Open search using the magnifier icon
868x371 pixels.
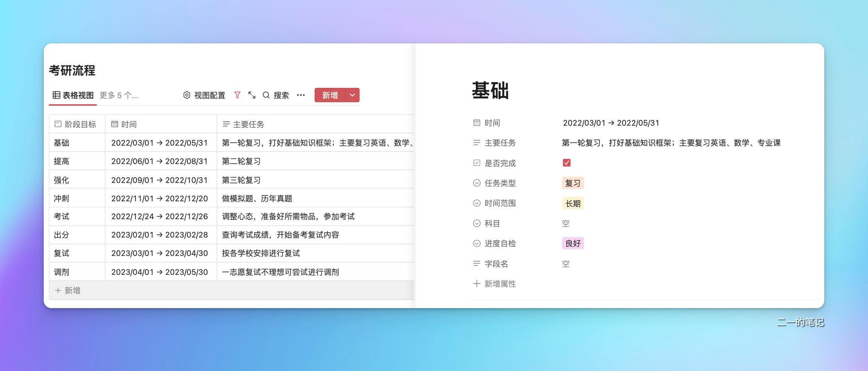tap(266, 95)
